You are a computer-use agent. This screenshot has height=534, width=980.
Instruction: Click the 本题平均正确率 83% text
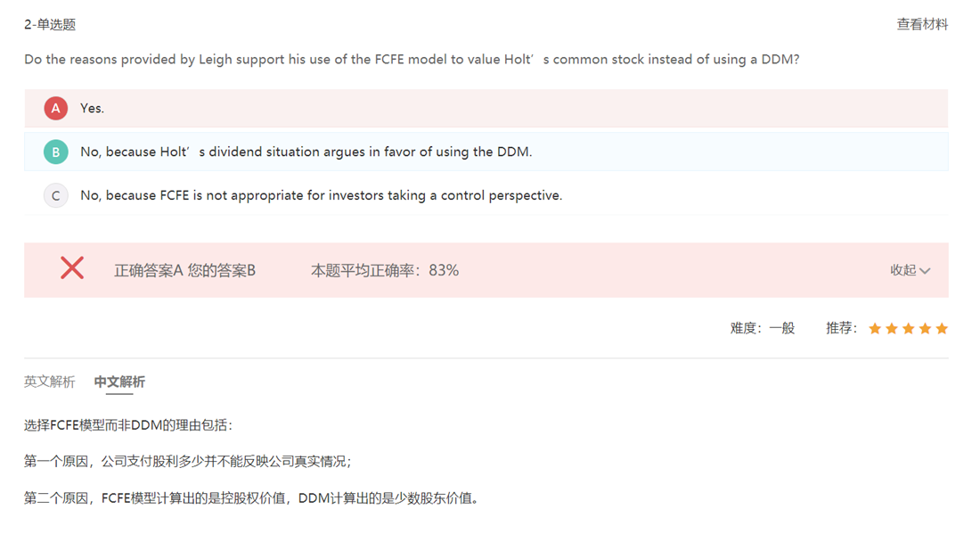click(x=384, y=270)
